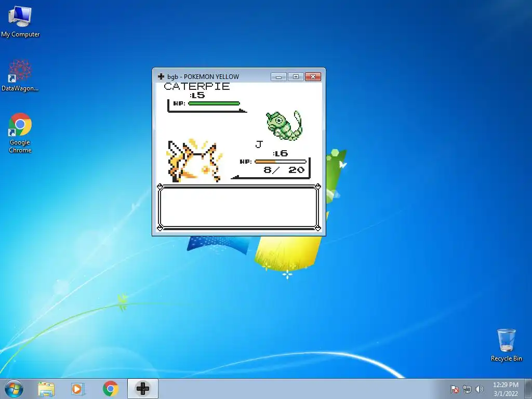Click the :L6 level text
532x399 pixels.
(x=281, y=153)
